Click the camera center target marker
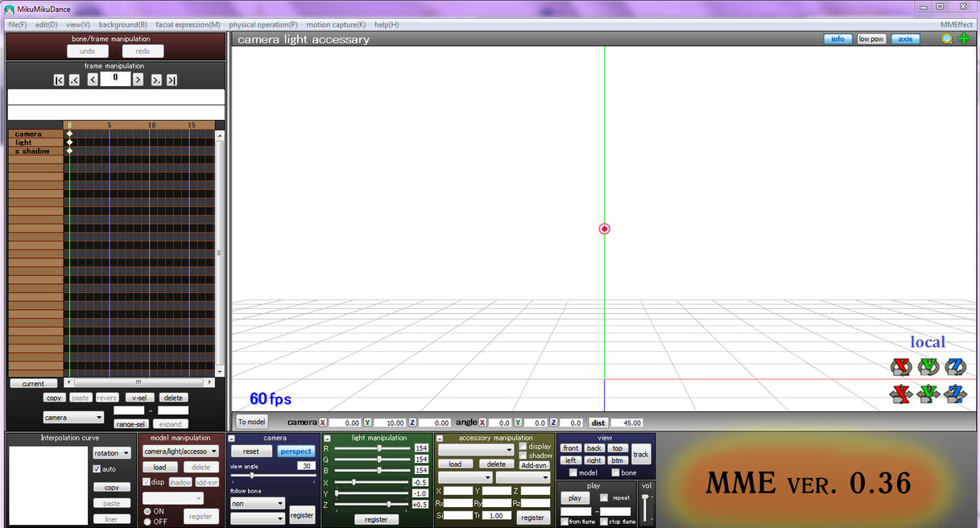 coord(605,229)
